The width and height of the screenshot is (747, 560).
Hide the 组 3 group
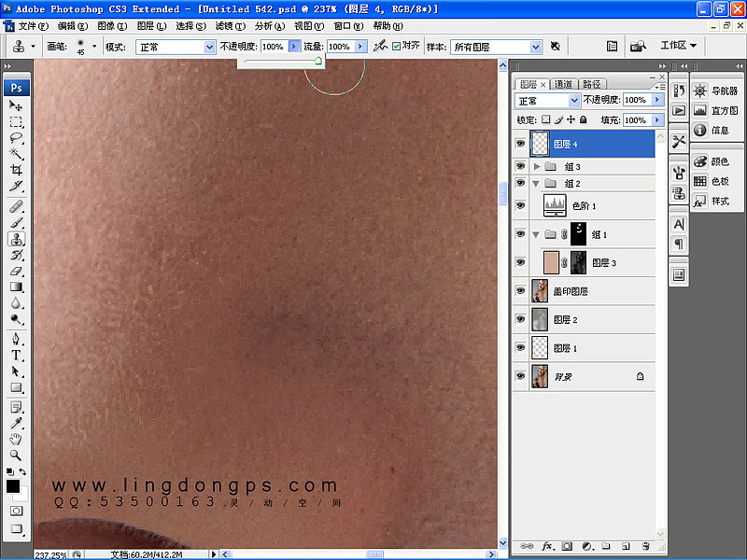[520, 166]
